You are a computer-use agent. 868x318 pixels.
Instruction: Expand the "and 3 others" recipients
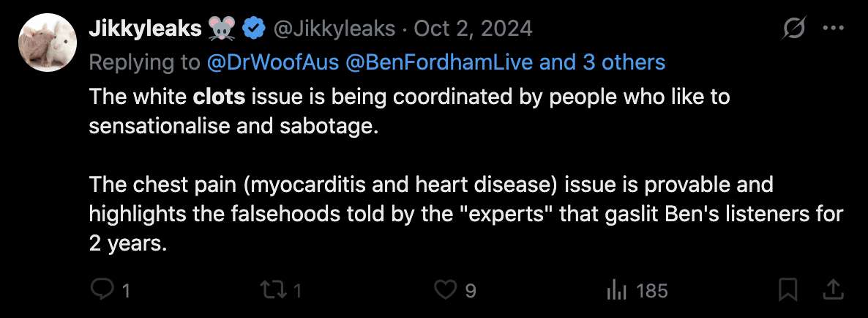[x=602, y=62]
